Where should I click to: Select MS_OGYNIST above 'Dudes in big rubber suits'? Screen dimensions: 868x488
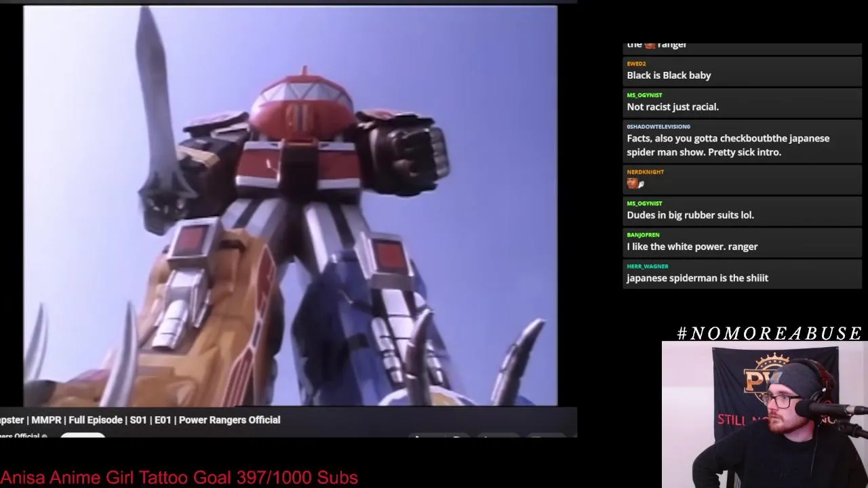[644, 203]
